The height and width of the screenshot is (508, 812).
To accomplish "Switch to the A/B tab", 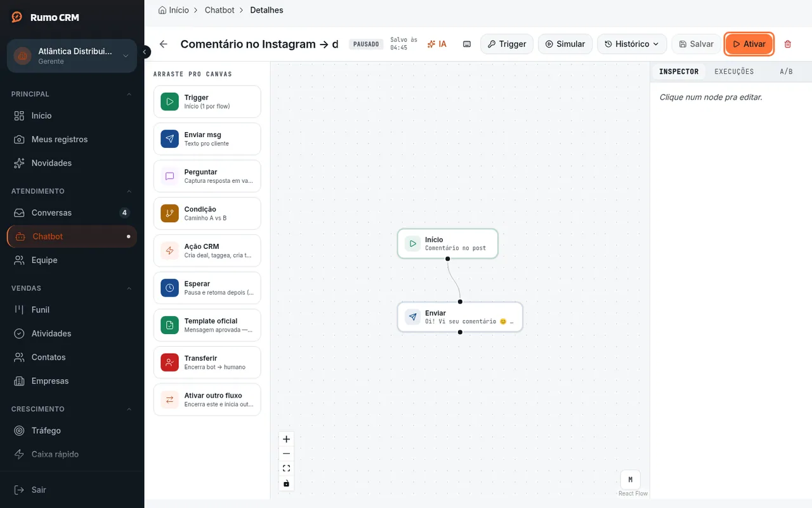I will (786, 72).
